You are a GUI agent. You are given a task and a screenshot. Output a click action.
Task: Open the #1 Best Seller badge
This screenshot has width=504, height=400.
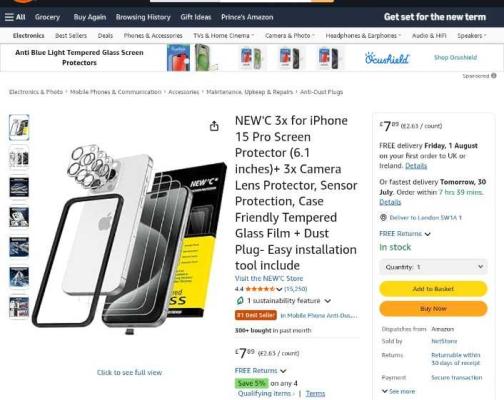click(x=256, y=315)
